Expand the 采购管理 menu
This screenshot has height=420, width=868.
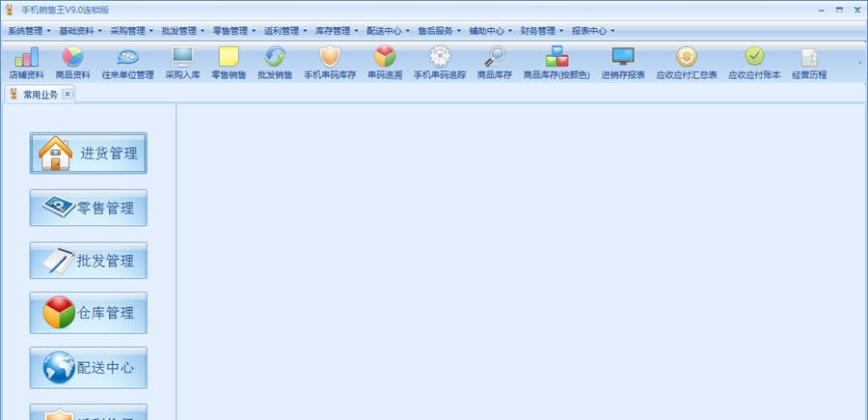(132, 31)
